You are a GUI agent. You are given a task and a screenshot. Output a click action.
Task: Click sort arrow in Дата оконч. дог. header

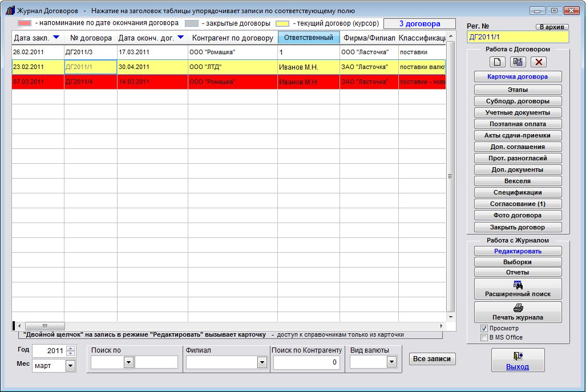[180, 38]
